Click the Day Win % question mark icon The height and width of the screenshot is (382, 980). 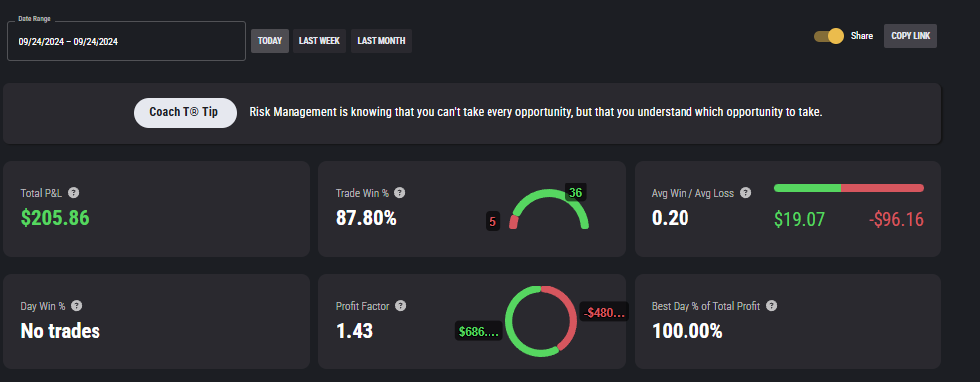tap(76, 305)
